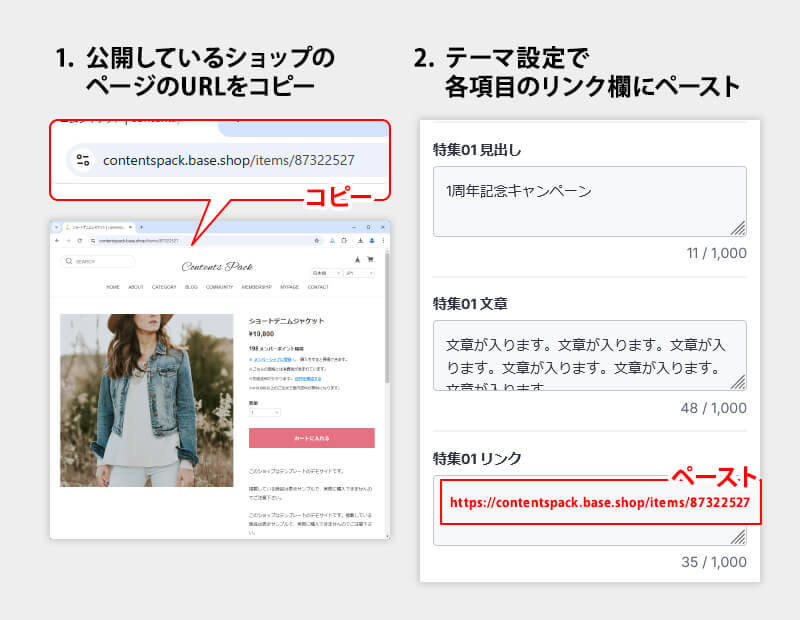800x620 pixels.
Task: Open the shopping cart icon
Action: tap(370, 259)
